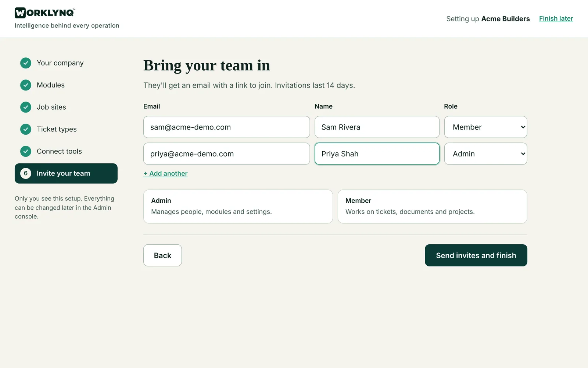
Task: Click the Admin role description card
Action: (238, 206)
